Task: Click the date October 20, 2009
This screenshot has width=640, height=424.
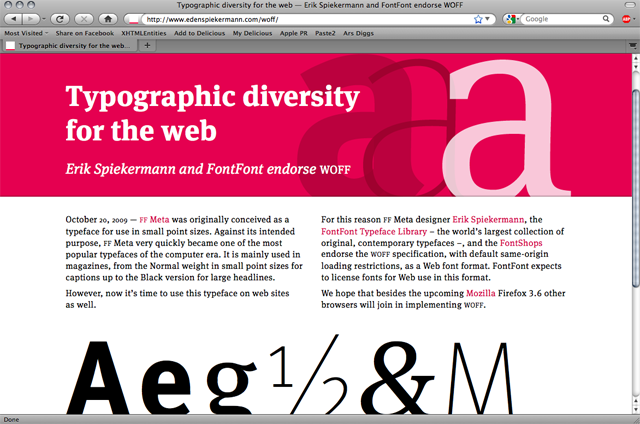Action: [x=96, y=220]
